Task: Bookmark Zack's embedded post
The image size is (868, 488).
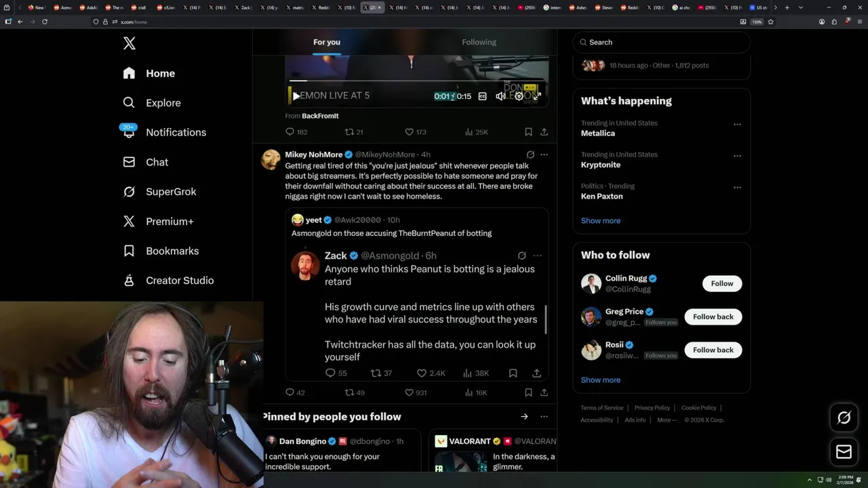Action: pyautogui.click(x=513, y=373)
